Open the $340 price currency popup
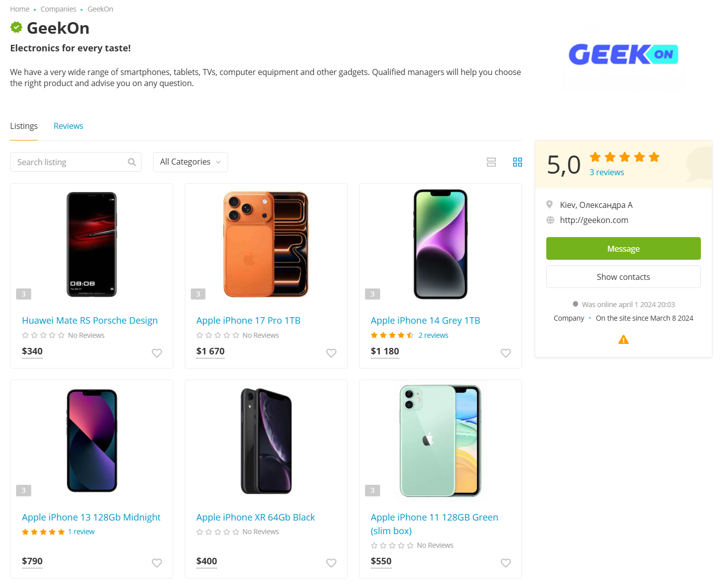This screenshot has width=723, height=588. [32, 351]
